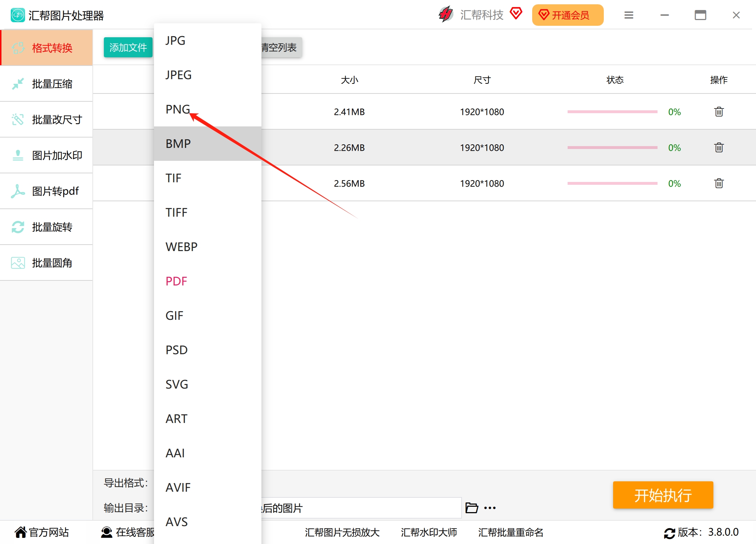Image resolution: width=756 pixels, height=544 pixels.
Task: Delete the 2.41MB file row
Action: click(719, 112)
